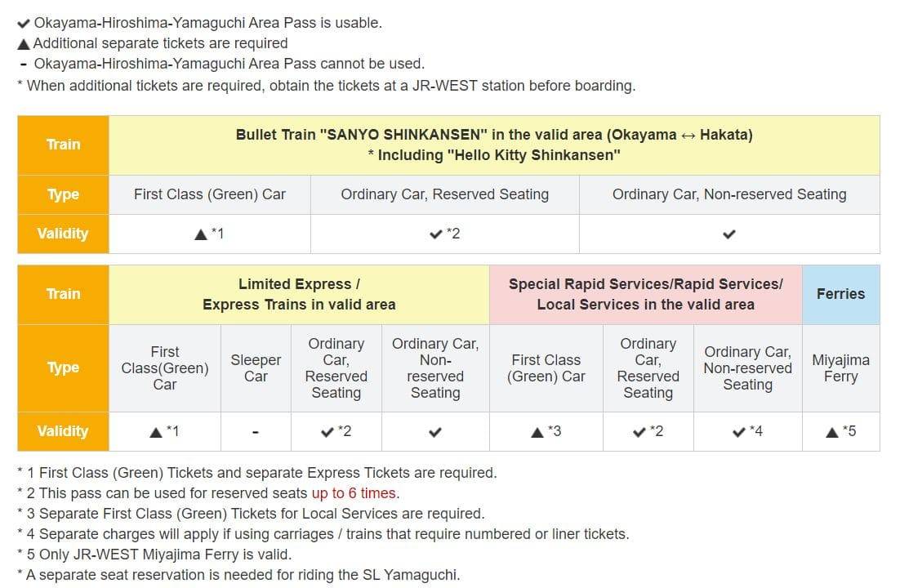Click the triangle *1 under Shinkansen Green Car
Viewport: 900px width, 588px height.
(210, 234)
